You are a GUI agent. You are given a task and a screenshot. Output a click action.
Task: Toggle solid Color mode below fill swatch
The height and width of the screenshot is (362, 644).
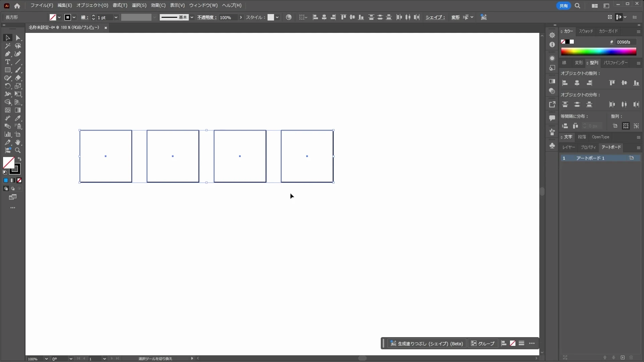click(x=6, y=180)
